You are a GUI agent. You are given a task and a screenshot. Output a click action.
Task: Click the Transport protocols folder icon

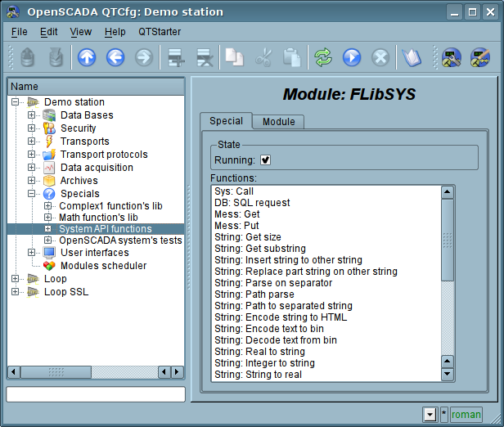point(49,155)
